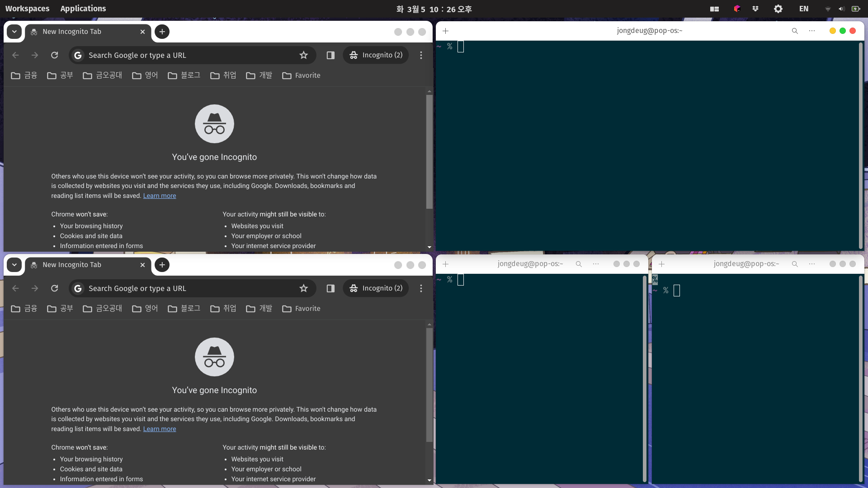The image size is (868, 488).
Task: Open the EN input language menu
Action: pos(803,9)
